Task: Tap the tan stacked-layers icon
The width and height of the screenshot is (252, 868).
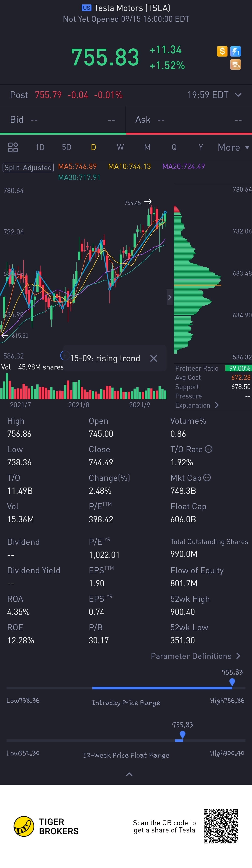Action: pyautogui.click(x=235, y=64)
